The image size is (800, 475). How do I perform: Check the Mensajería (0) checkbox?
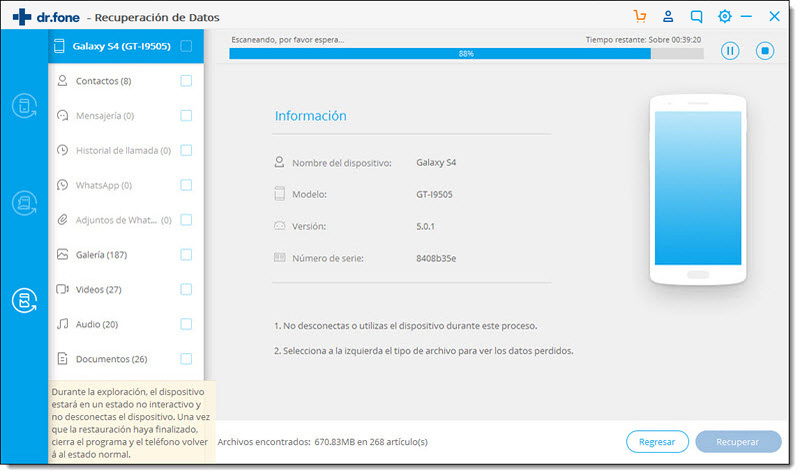(x=186, y=115)
